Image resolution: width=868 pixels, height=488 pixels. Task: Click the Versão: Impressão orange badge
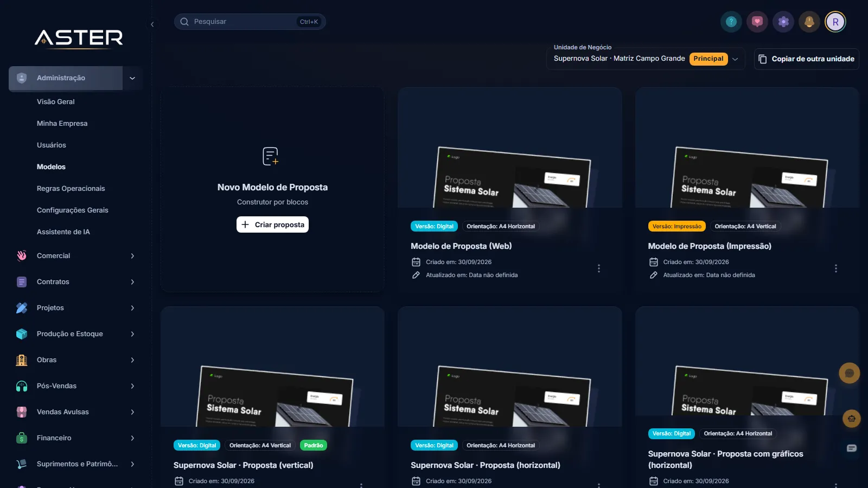click(x=677, y=226)
